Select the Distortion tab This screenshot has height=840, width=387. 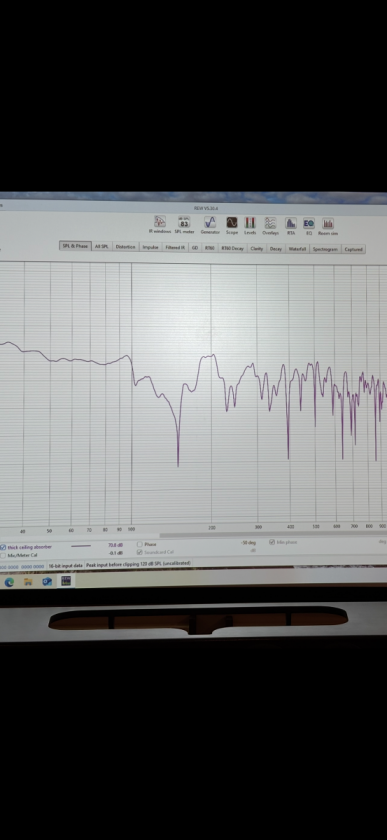(x=125, y=247)
